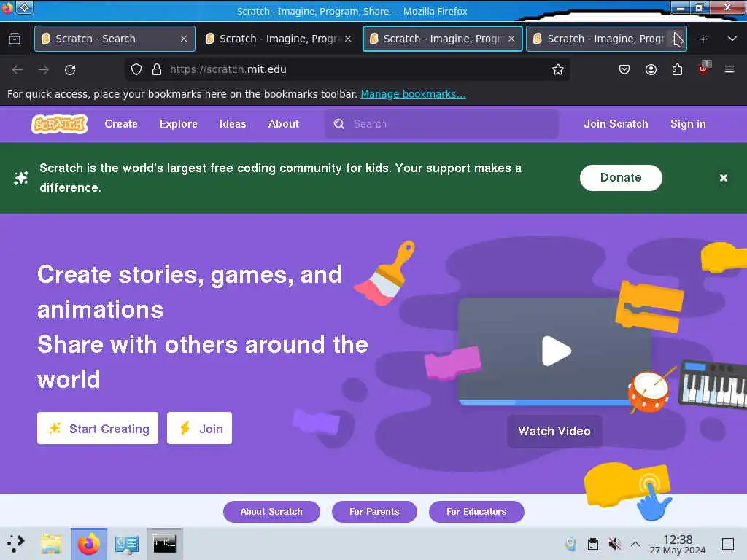Click Sign in in the top bar

pos(688,124)
